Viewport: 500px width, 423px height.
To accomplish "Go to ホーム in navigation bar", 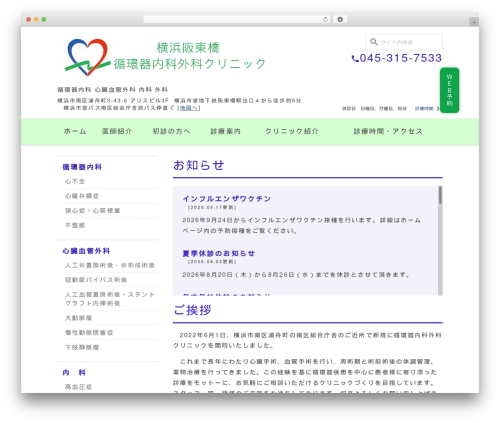I will (75, 131).
